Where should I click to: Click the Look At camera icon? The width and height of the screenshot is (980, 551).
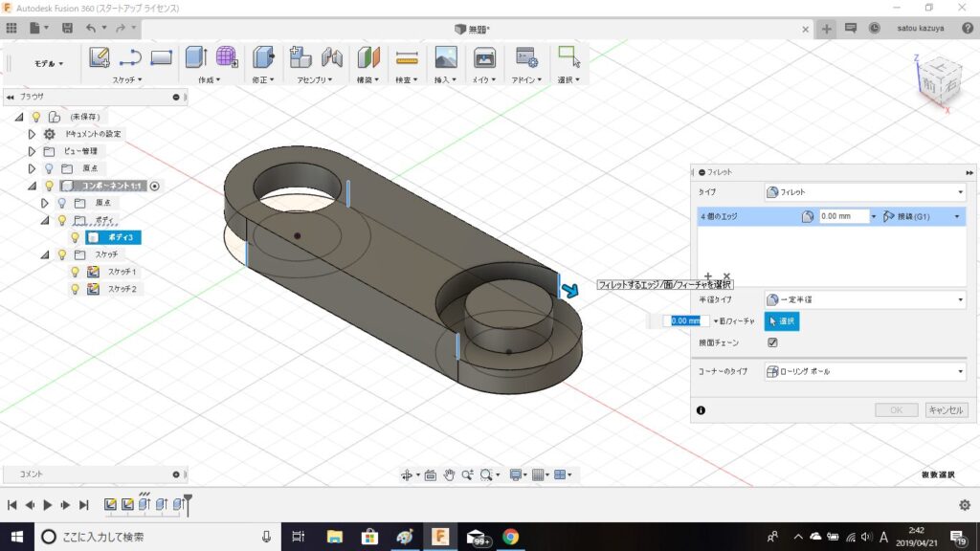pos(430,475)
